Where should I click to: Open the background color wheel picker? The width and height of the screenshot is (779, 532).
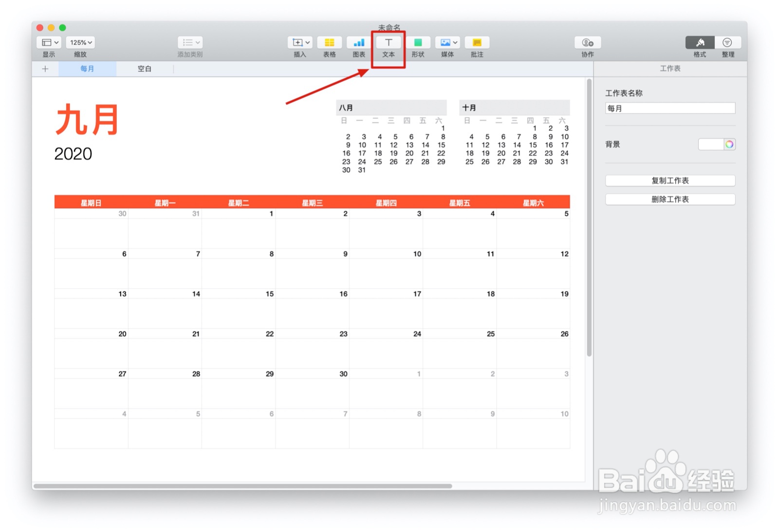point(729,144)
